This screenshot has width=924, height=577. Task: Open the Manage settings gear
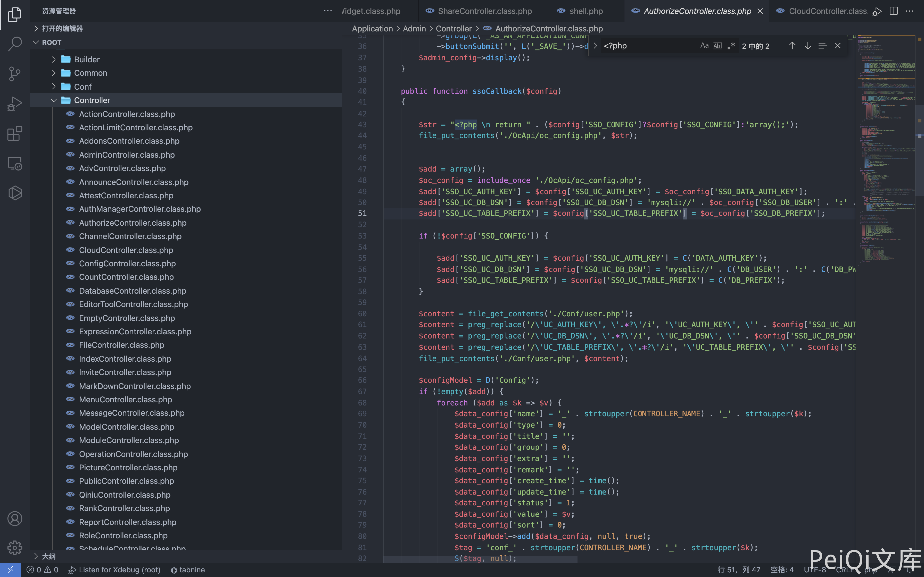(14, 548)
